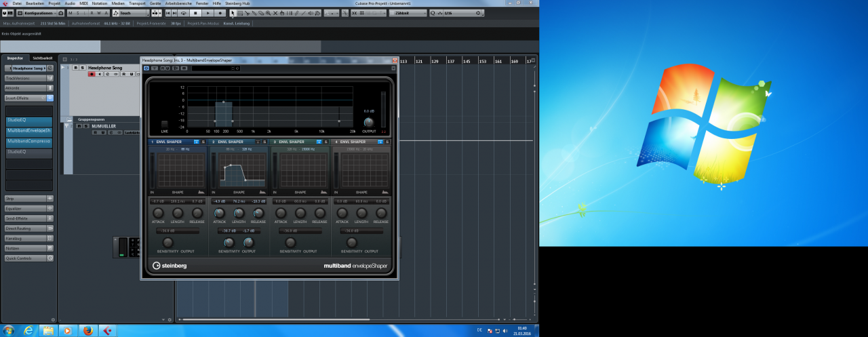Expand the Notizen inspector section
This screenshot has width=868, height=337.
pos(29,248)
